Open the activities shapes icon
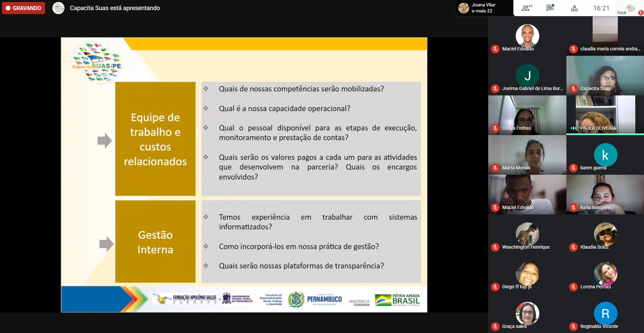644x333 pixels. point(574,8)
